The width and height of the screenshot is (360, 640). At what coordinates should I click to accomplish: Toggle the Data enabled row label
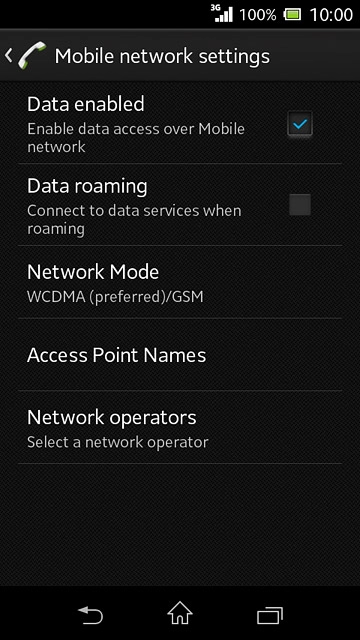86,104
